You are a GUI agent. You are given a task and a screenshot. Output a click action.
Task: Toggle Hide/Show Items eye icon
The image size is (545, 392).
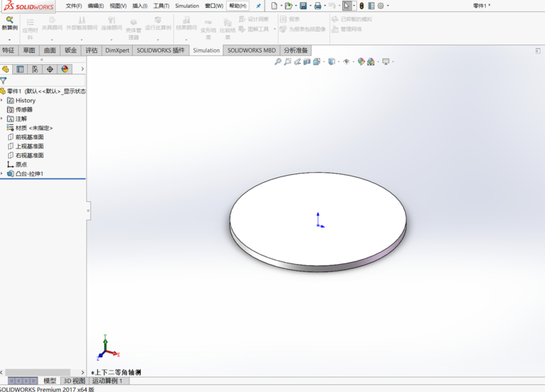pyautogui.click(x=346, y=61)
